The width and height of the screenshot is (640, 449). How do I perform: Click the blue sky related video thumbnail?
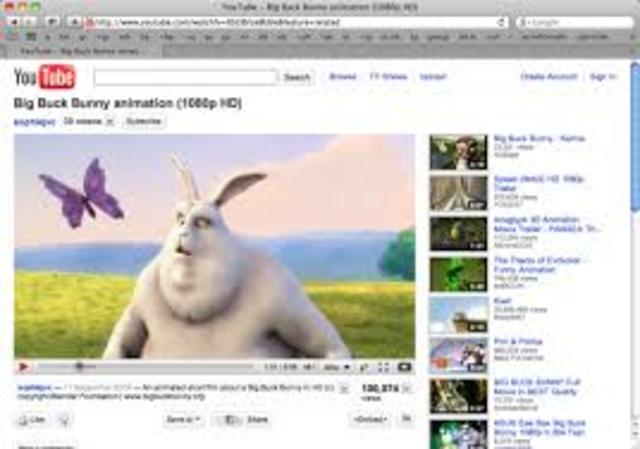tap(458, 315)
